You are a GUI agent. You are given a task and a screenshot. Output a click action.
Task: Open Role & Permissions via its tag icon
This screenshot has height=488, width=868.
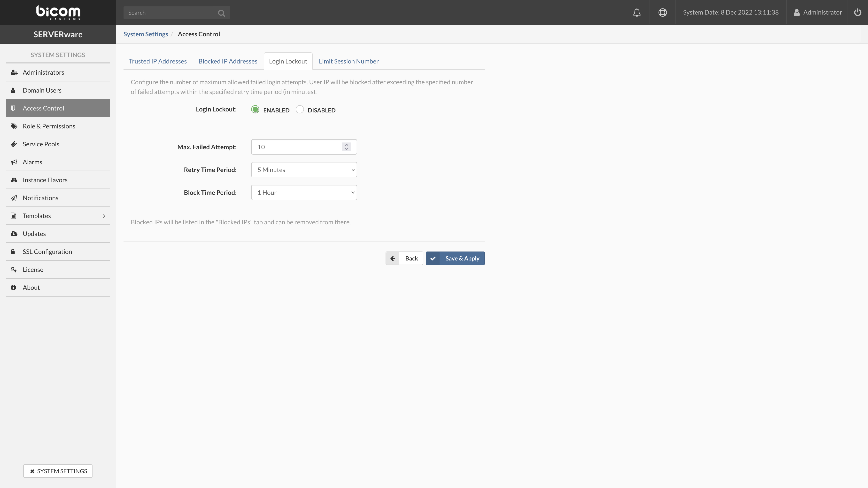[x=14, y=126]
